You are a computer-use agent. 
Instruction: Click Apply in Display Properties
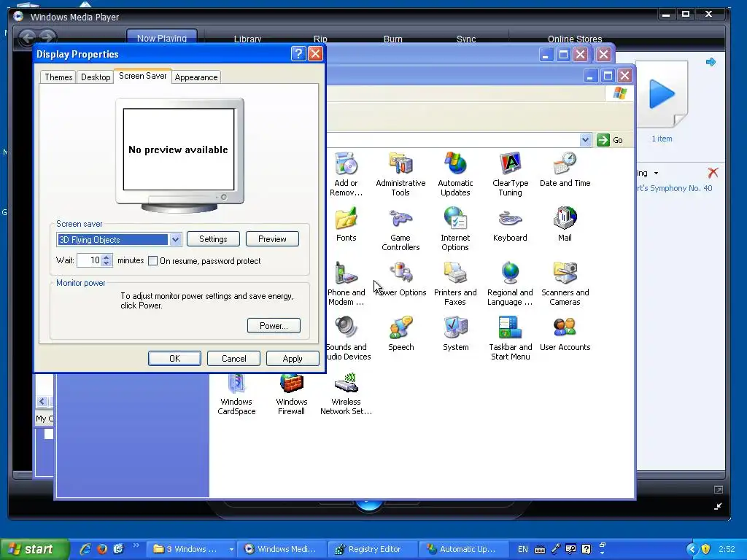tap(293, 359)
